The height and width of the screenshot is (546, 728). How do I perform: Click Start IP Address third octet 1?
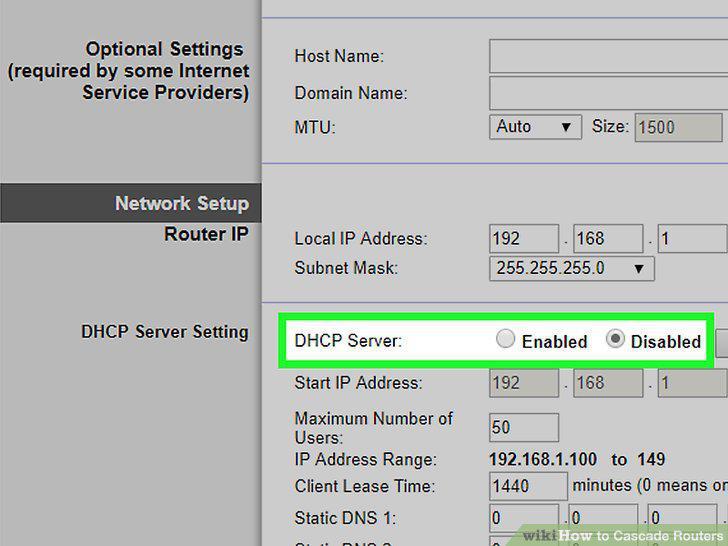[x=693, y=383]
